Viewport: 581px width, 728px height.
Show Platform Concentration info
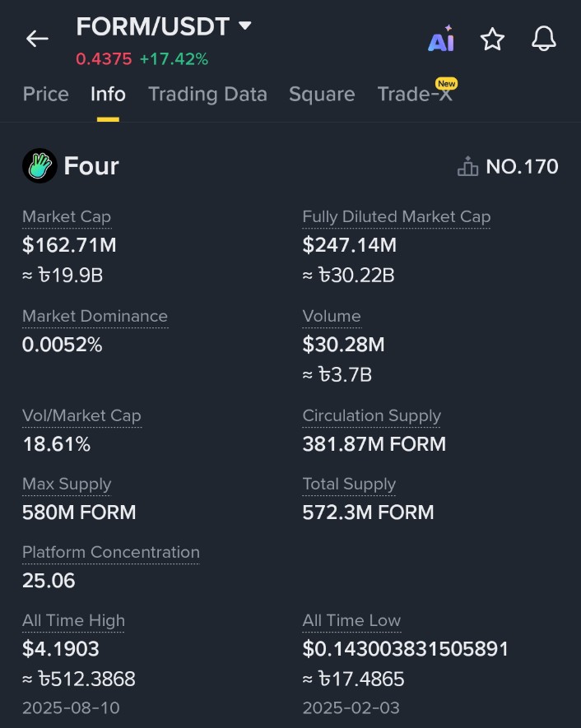pyautogui.click(x=110, y=553)
